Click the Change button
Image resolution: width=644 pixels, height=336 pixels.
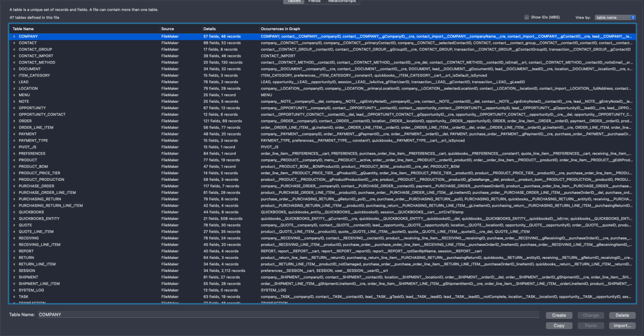pos(591,315)
